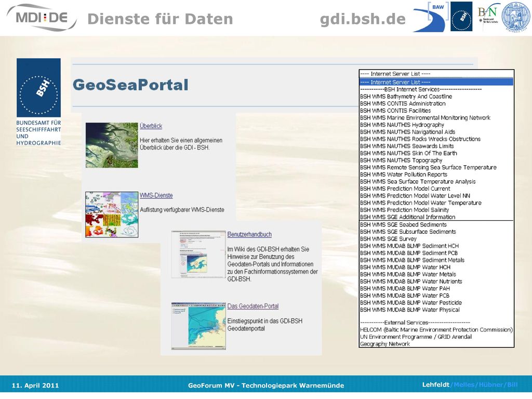Select BSH WMS CONTIS Administration
Screen dimensions: 532x399
436,103
